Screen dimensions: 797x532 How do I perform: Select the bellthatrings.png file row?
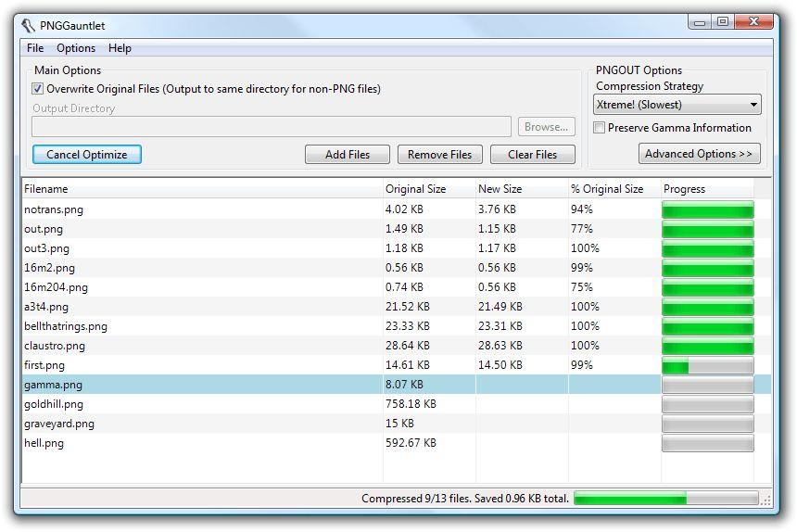(x=397, y=326)
